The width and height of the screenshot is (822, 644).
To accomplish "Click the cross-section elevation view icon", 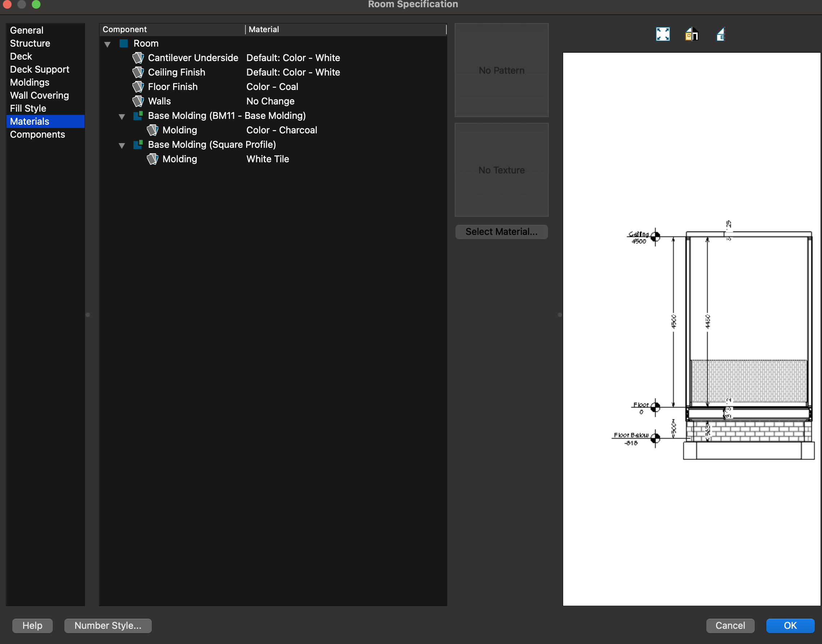I will 720,34.
